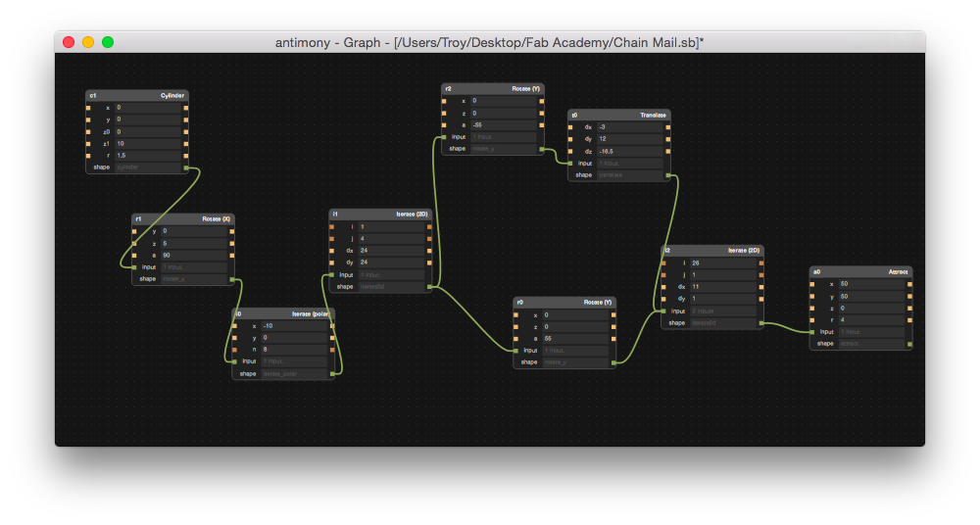Click the left dz port on Translate node
The width and height of the screenshot is (980, 525).
[570, 151]
